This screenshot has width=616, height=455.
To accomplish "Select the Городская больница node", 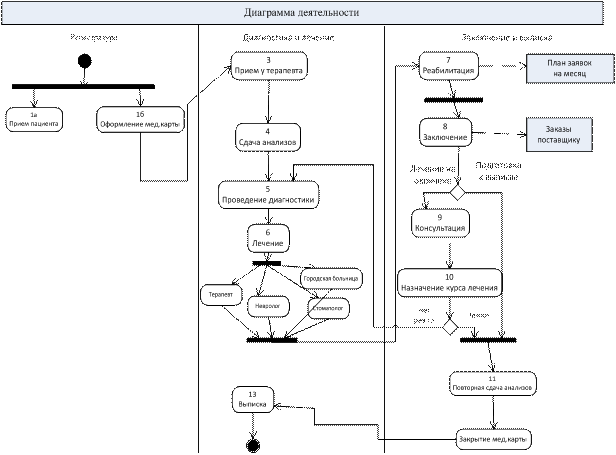I will coord(331,277).
